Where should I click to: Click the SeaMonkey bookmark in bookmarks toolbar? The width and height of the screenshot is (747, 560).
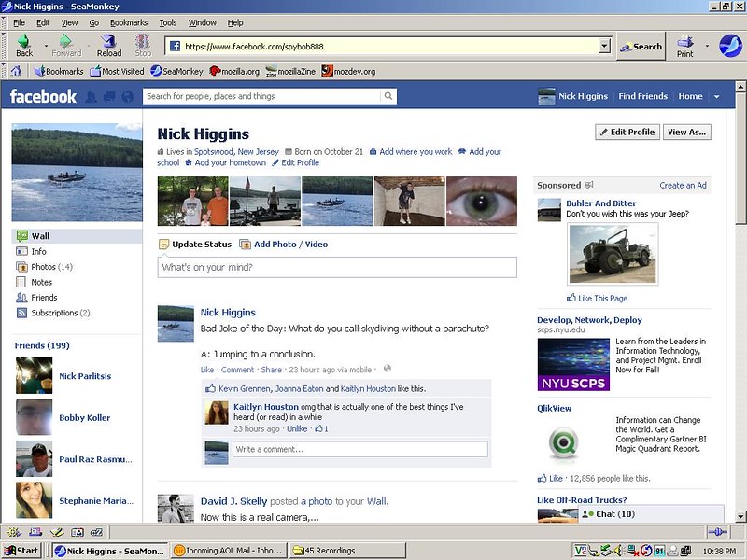point(176,71)
